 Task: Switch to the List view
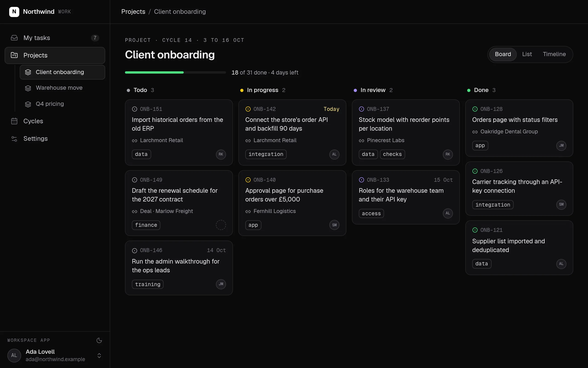(x=527, y=54)
